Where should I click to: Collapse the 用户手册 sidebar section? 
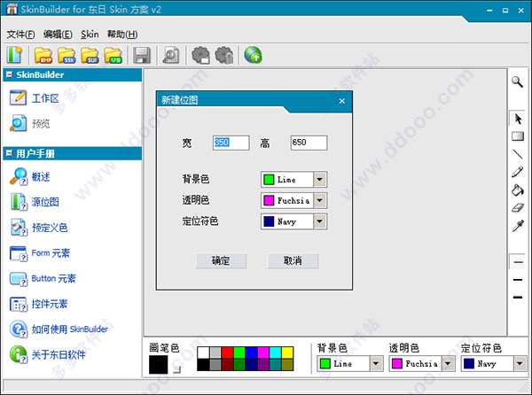(x=10, y=153)
